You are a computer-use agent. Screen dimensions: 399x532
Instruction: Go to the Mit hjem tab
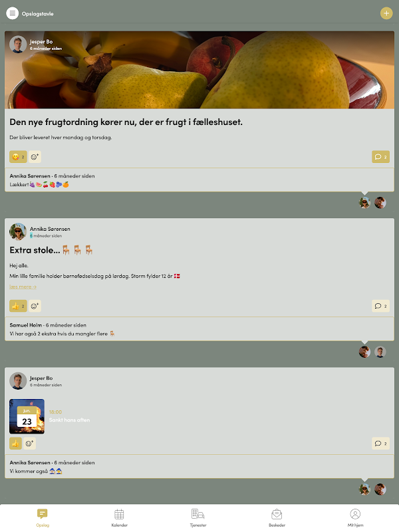click(355, 518)
